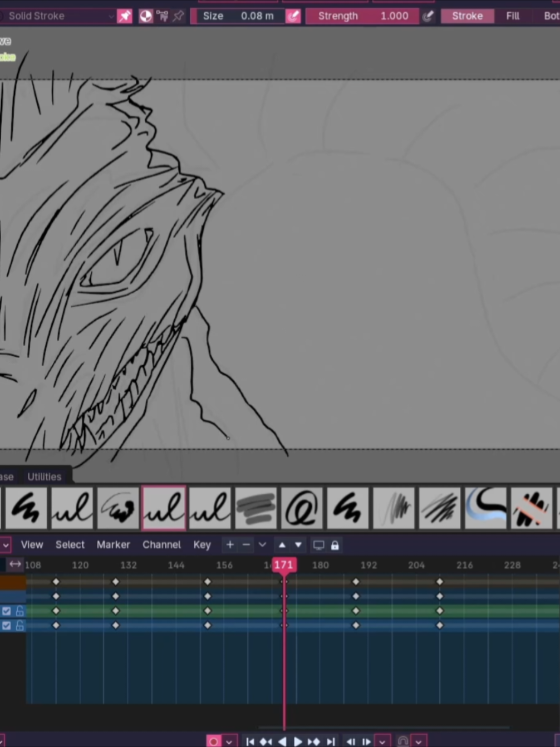Open the snapping options dropdown

point(419,741)
